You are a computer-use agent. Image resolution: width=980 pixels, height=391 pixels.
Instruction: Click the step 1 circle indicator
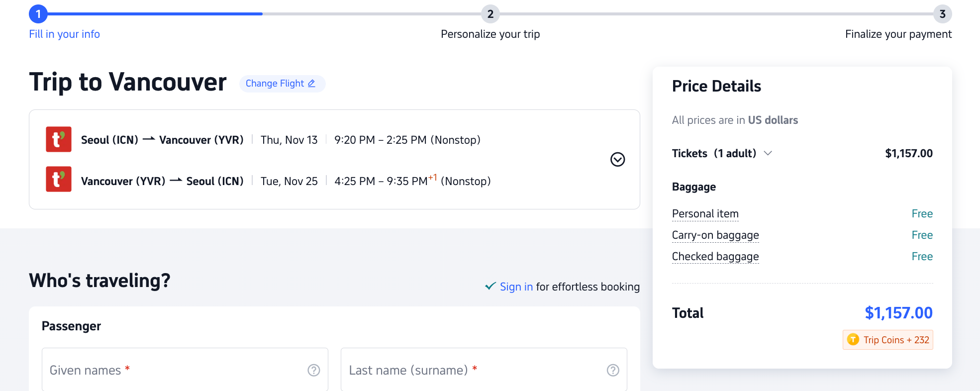pos(38,14)
